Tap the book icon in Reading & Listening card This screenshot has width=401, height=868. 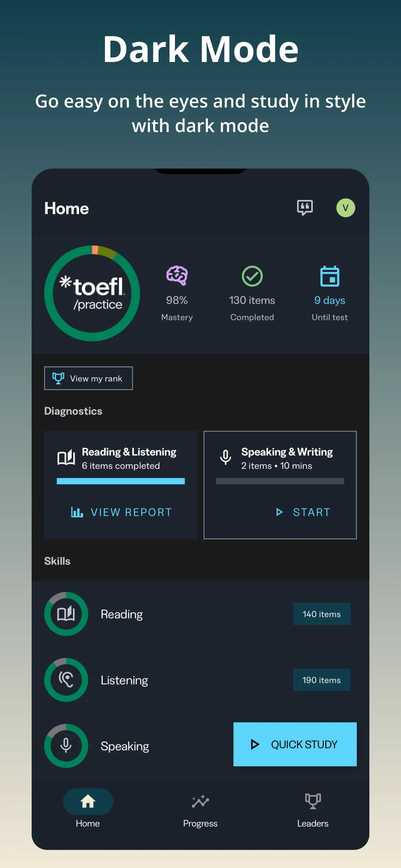(66, 457)
